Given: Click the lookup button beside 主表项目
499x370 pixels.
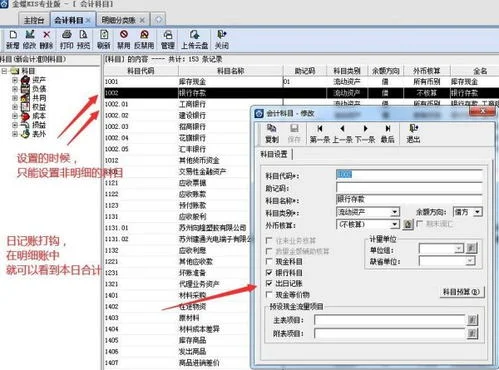Looking at the screenshot, I should click(472, 320).
